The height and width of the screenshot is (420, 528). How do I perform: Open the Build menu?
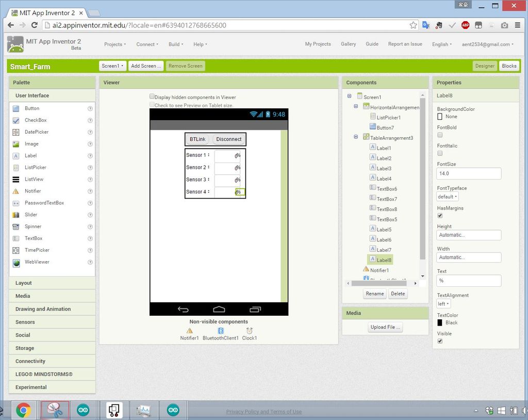pos(176,44)
